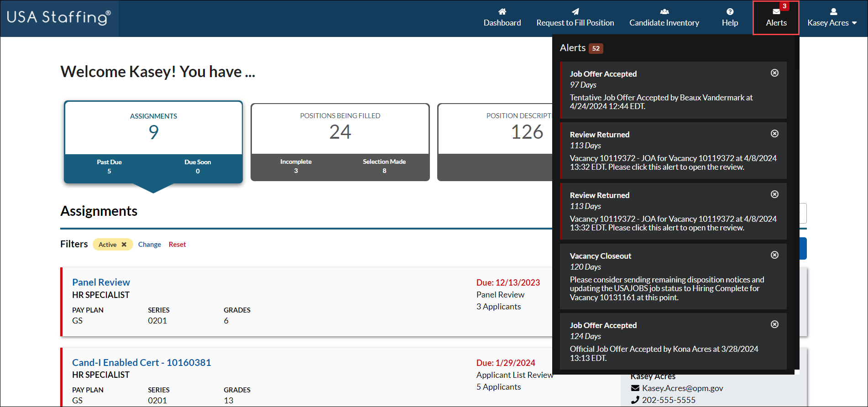Screen dimensions: 868x407
Task: Dismiss the 97 Days Job Offer Accepted alert
Action: [x=774, y=73]
